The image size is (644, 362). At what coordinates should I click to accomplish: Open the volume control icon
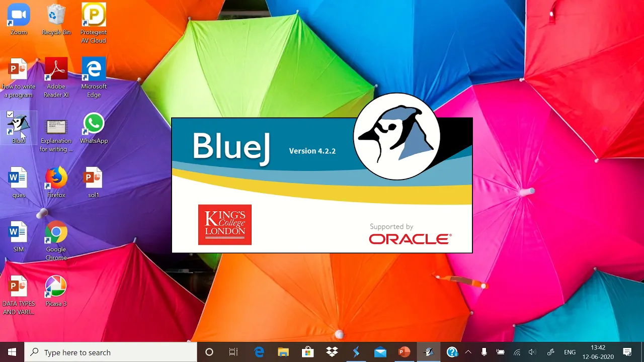point(532,352)
